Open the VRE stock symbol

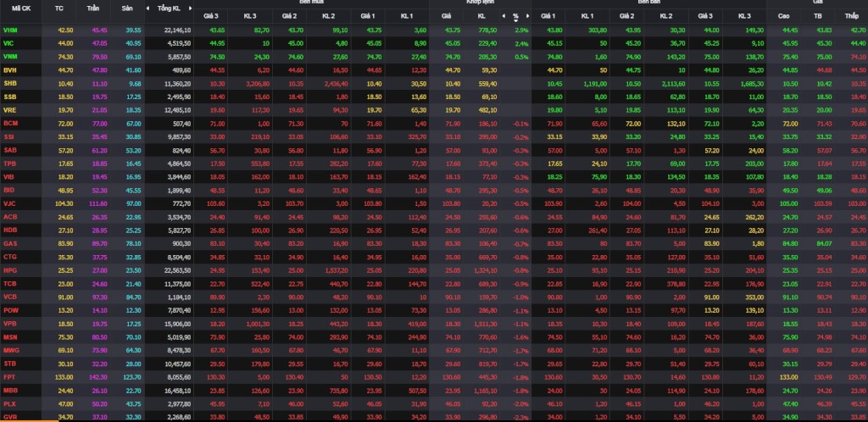10,110
